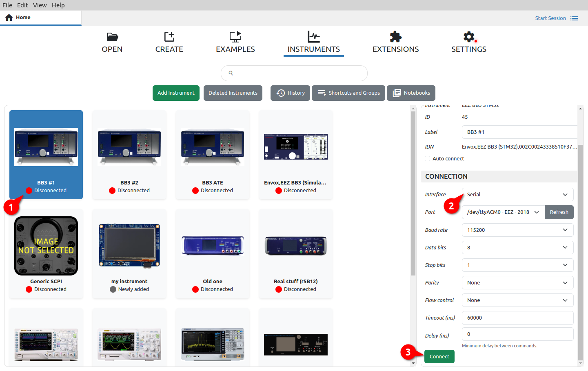Open the Notebooks button
Viewport: 588px width, 371px height.
pyautogui.click(x=411, y=93)
